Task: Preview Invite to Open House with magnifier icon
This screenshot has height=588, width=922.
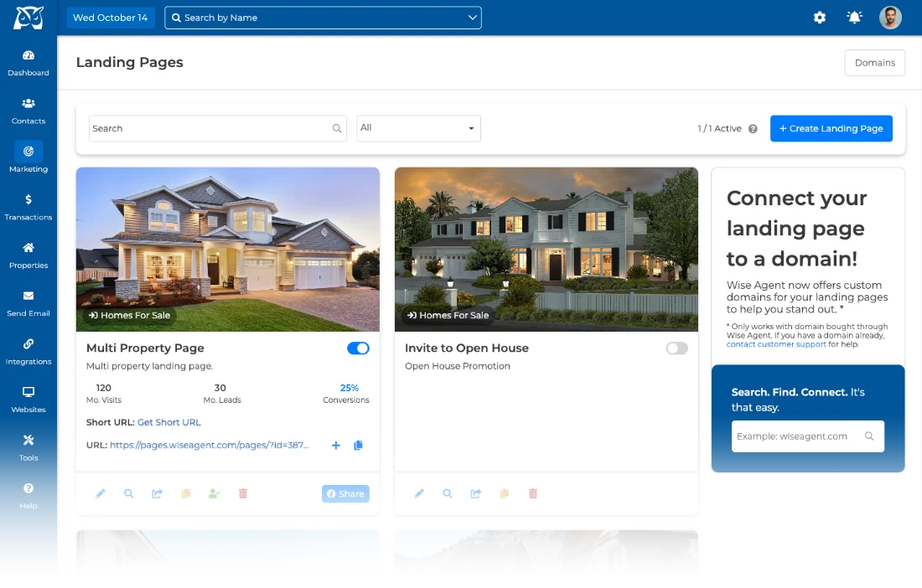Action: pyautogui.click(x=448, y=493)
